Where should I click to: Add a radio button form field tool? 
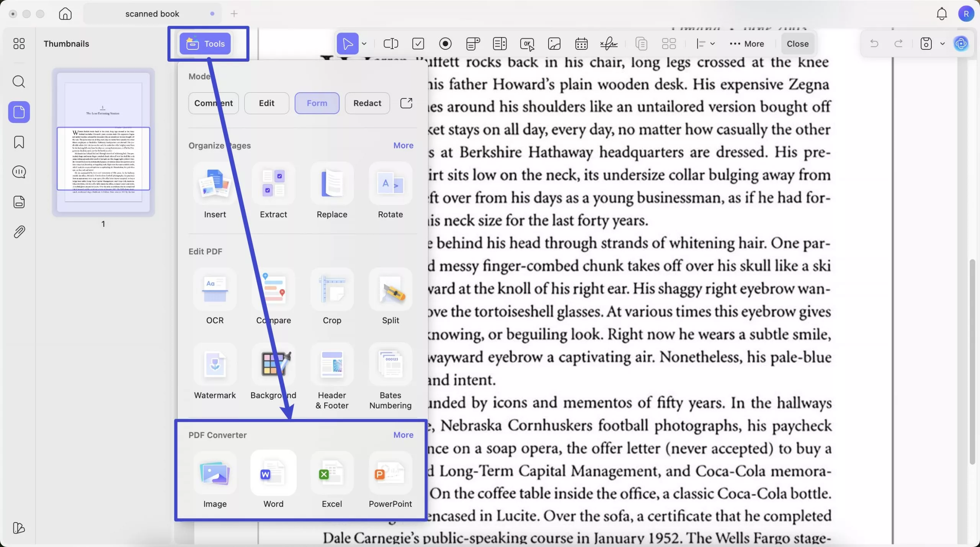click(445, 44)
